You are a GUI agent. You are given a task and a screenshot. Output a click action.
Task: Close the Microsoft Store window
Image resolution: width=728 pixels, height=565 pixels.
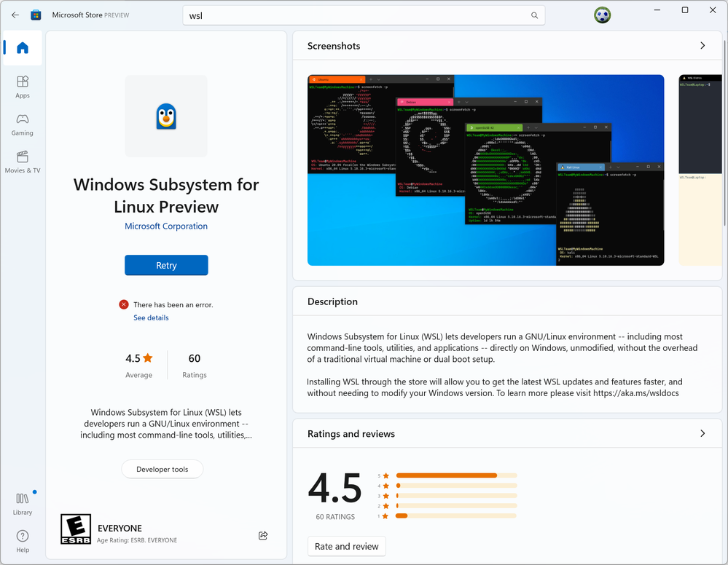click(x=713, y=10)
